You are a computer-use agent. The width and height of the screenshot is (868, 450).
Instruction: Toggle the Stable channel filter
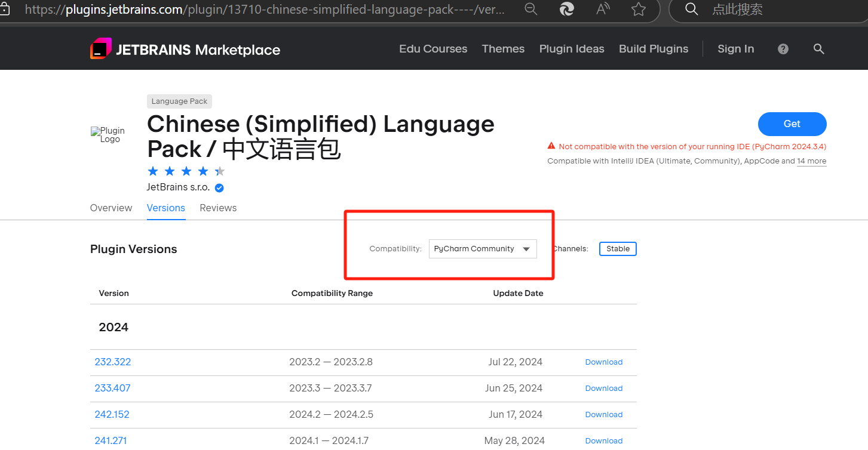[x=618, y=249]
